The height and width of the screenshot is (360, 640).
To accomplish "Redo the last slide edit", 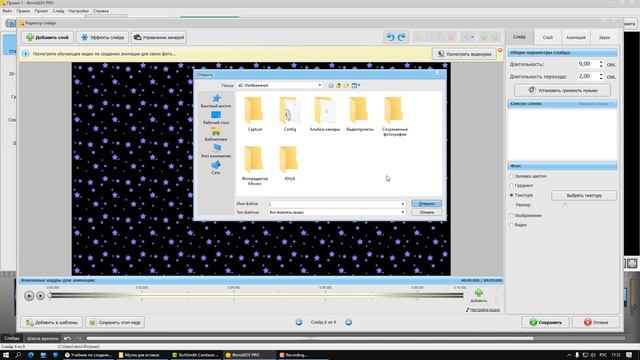I will [402, 37].
